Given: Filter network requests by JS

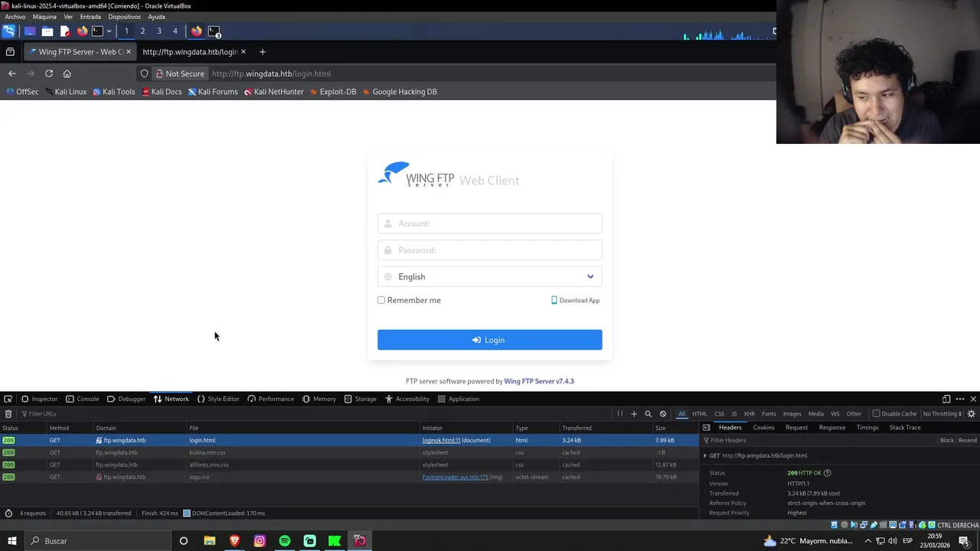Looking at the screenshot, I should point(733,414).
